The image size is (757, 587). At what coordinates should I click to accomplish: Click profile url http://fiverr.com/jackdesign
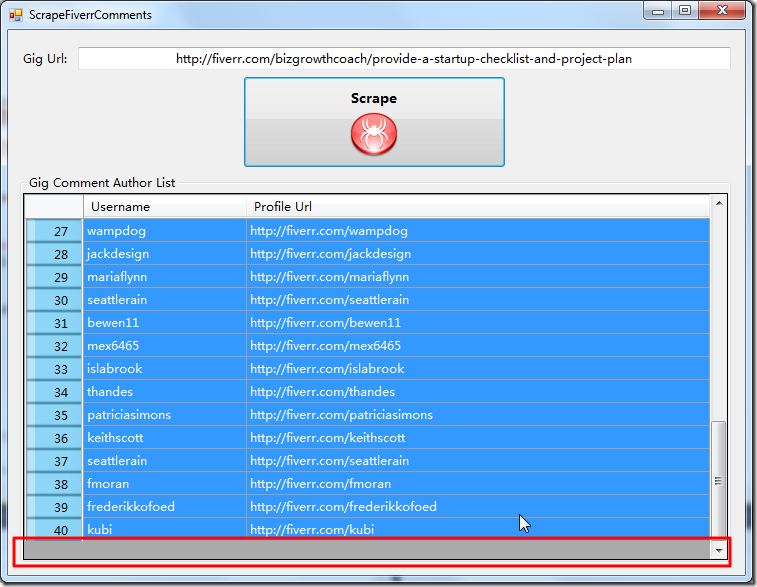[478, 254]
